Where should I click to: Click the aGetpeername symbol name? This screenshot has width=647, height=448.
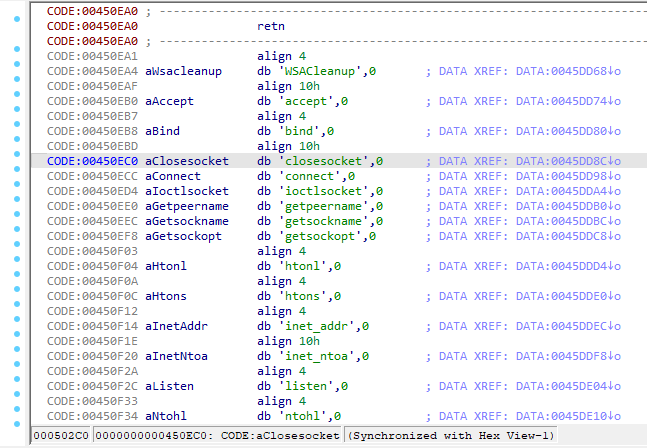(187, 206)
